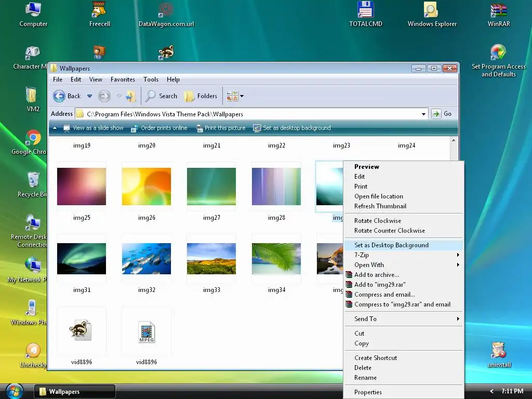Click Set as desktop background task link

click(292, 128)
